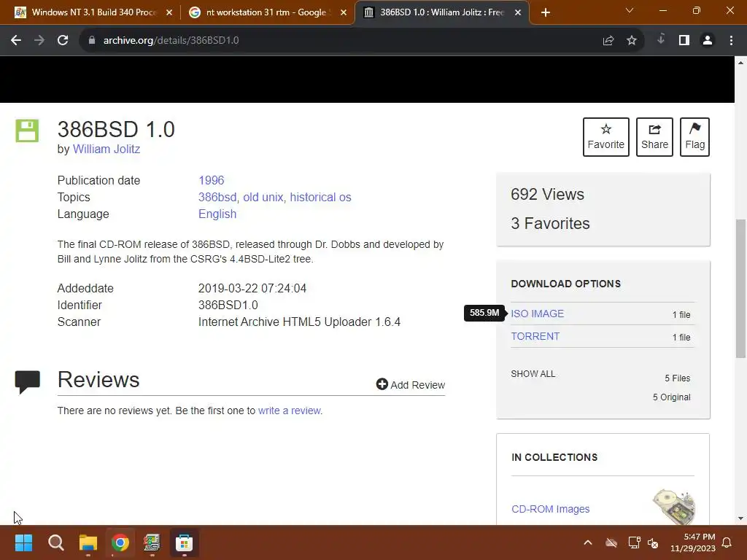Go back to the previous page

point(16,41)
